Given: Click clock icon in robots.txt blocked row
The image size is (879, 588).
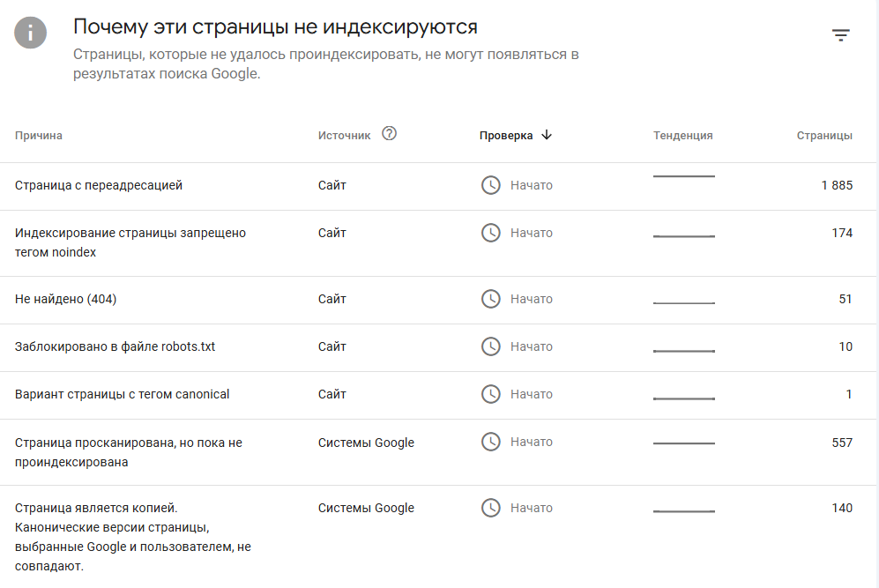Looking at the screenshot, I should (490, 346).
